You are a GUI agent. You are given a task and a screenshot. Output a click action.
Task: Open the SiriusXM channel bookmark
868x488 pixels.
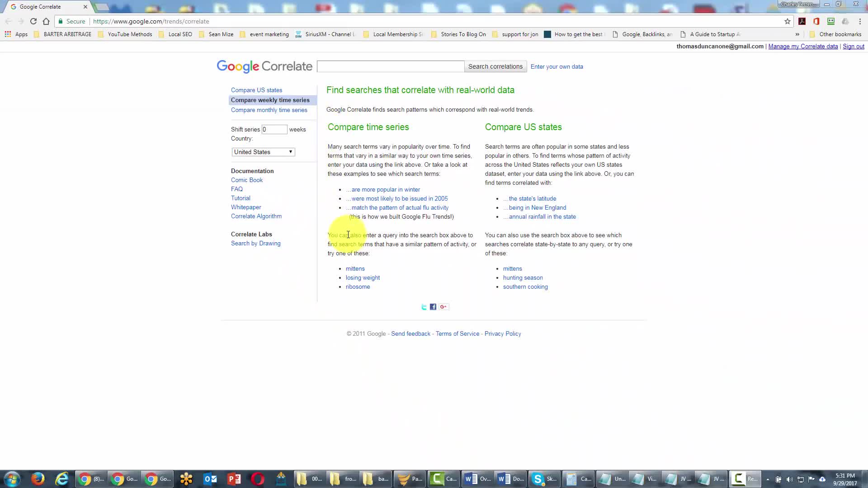[x=325, y=34]
